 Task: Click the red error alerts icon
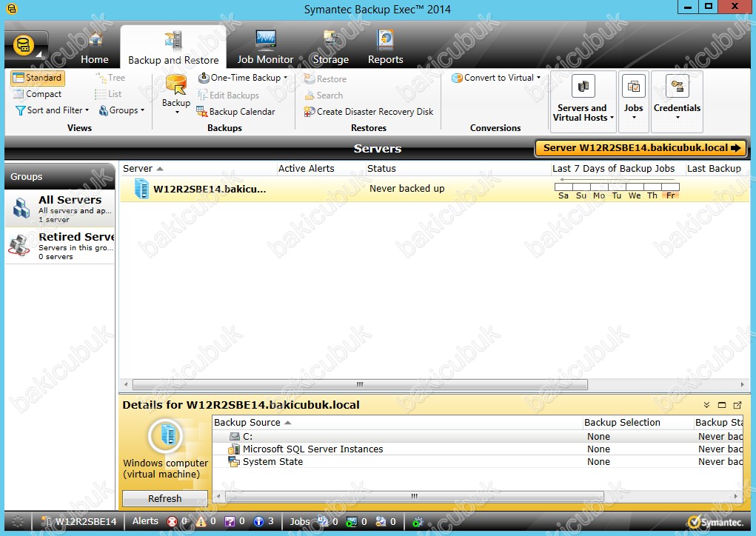point(172,521)
